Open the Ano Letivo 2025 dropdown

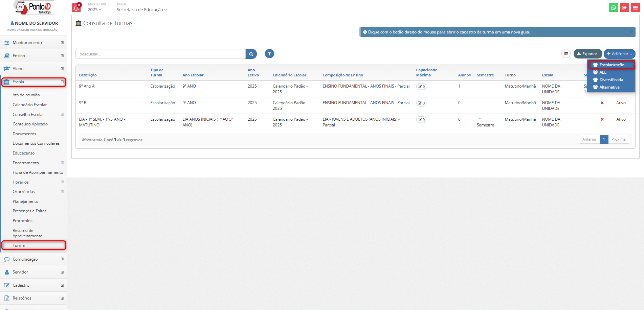[94, 10]
